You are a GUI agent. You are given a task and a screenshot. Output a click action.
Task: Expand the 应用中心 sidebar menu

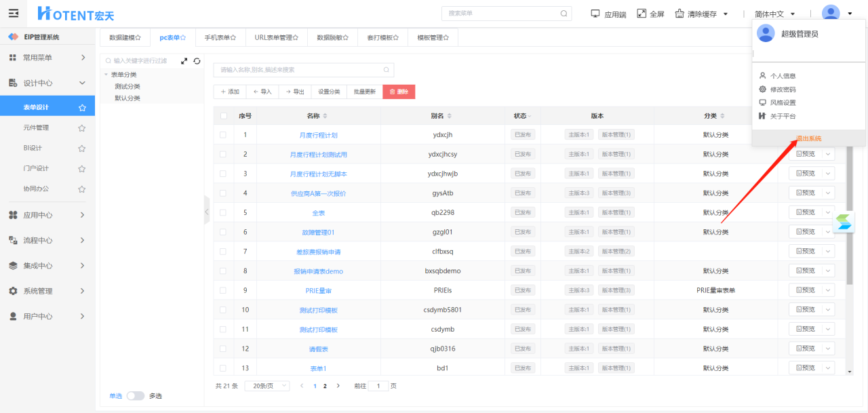point(47,215)
